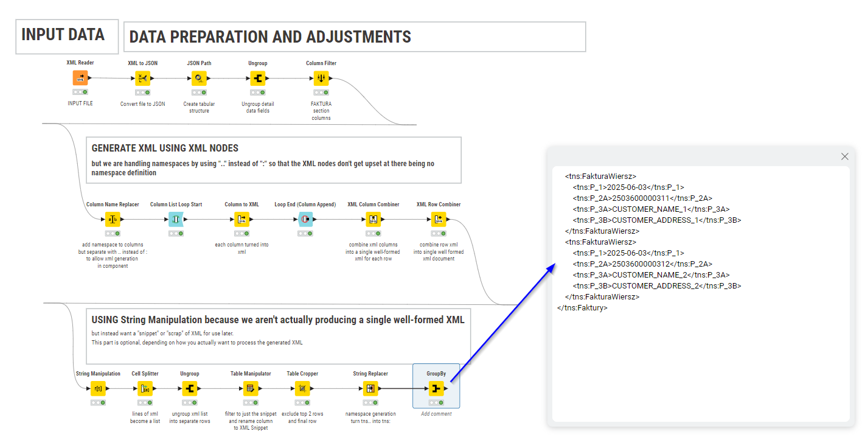This screenshot has width=868, height=437.
Task: Click 'Add comment' under the GroupBy node
Action: [x=436, y=414]
